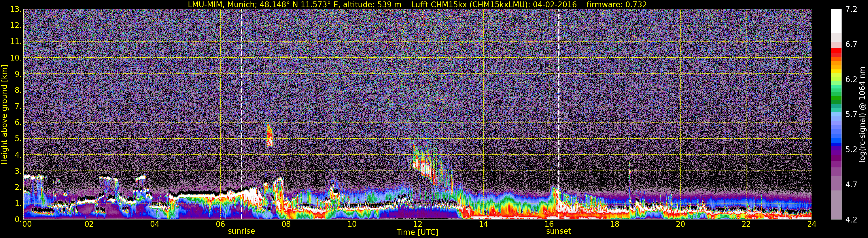
Task: Click the y-axis tick label '5.'
Action: [18, 139]
